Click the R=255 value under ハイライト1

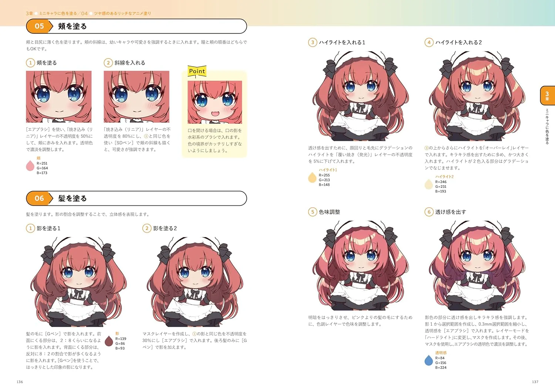pyautogui.click(x=324, y=175)
